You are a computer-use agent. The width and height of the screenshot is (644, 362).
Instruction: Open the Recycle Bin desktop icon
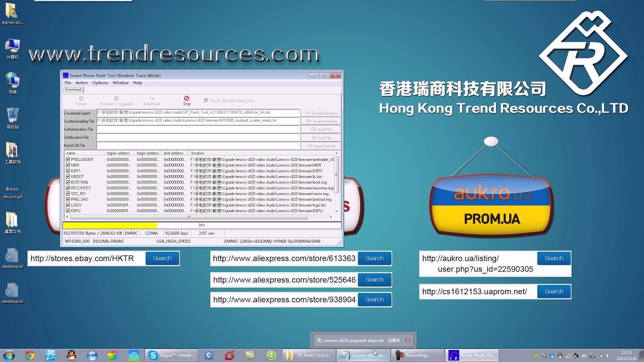click(12, 118)
